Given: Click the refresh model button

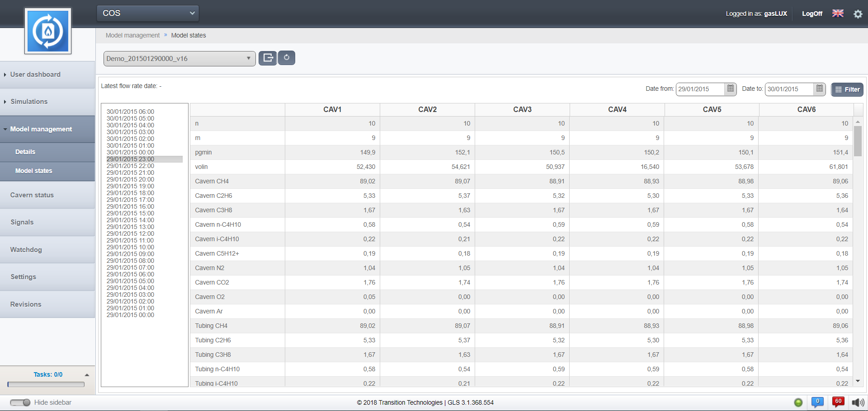Looking at the screenshot, I should click(287, 58).
